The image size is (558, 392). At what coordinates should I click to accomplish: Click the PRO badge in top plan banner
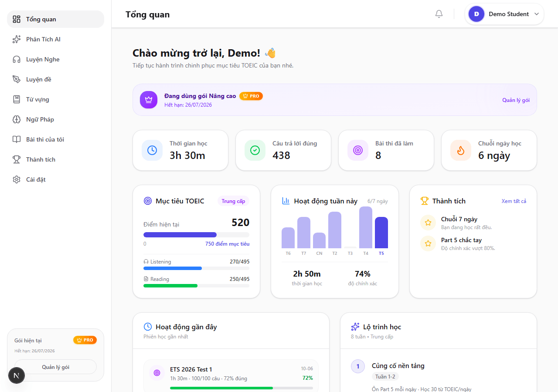251,96
